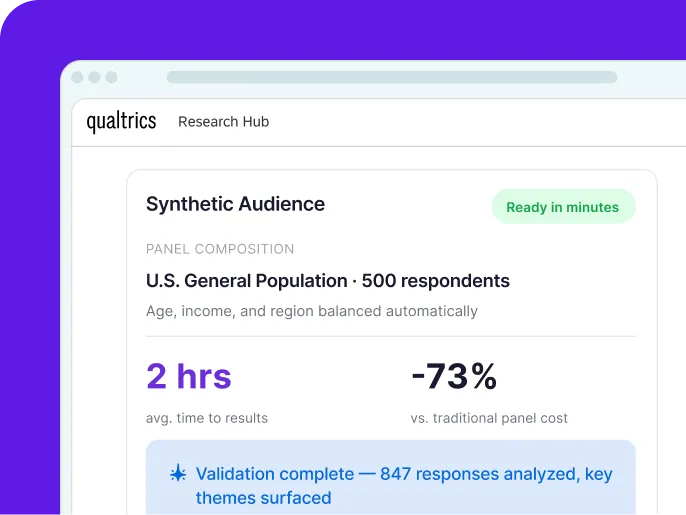Click the purple 2 hrs figure
This screenshot has height=515, width=686.
point(188,376)
